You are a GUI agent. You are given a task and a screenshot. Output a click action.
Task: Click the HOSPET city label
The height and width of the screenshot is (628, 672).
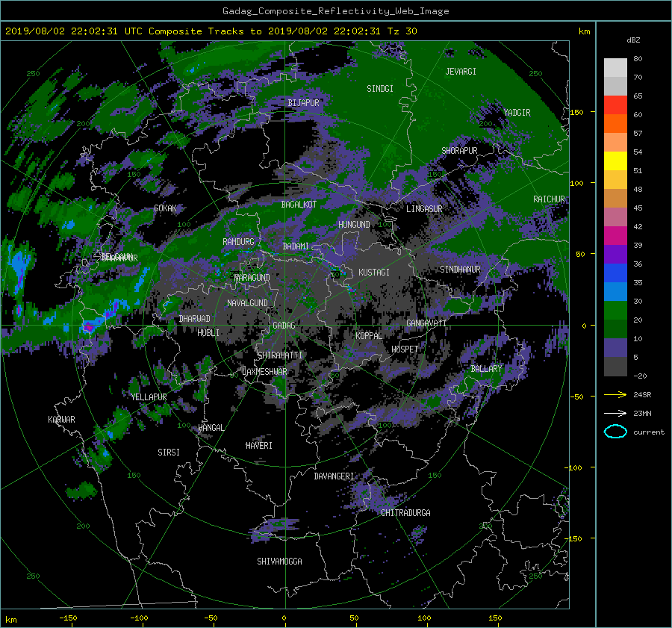click(x=405, y=349)
